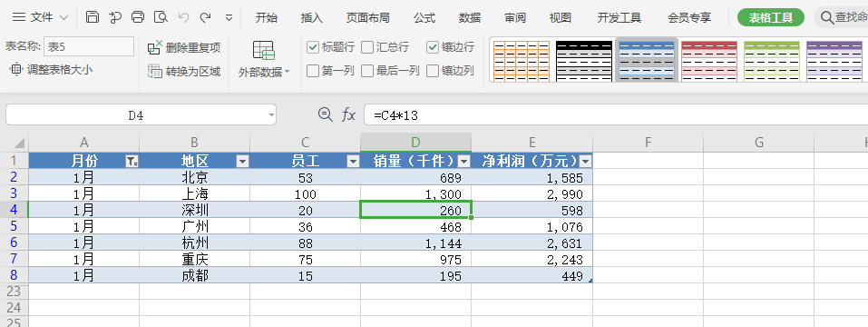Click cell containing 2,631
868x327 pixels.
(532, 243)
